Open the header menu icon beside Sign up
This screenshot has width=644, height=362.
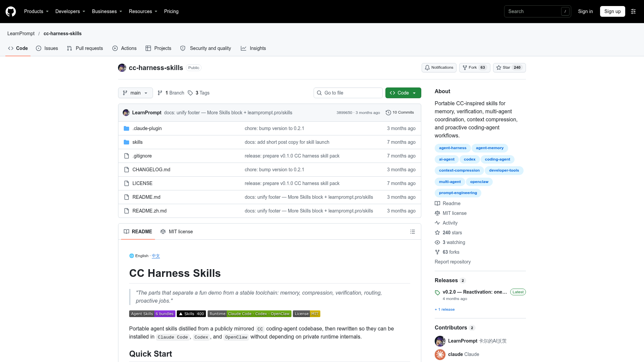coord(633,11)
